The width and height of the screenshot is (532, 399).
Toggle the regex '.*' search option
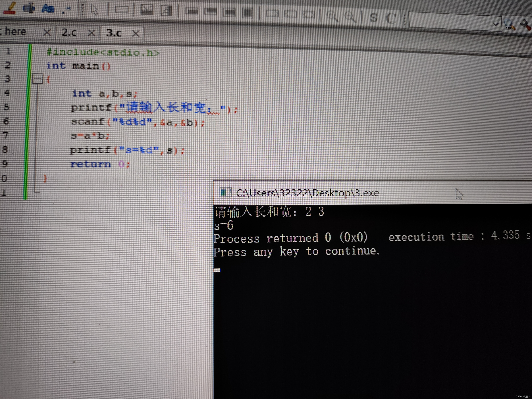(x=66, y=10)
